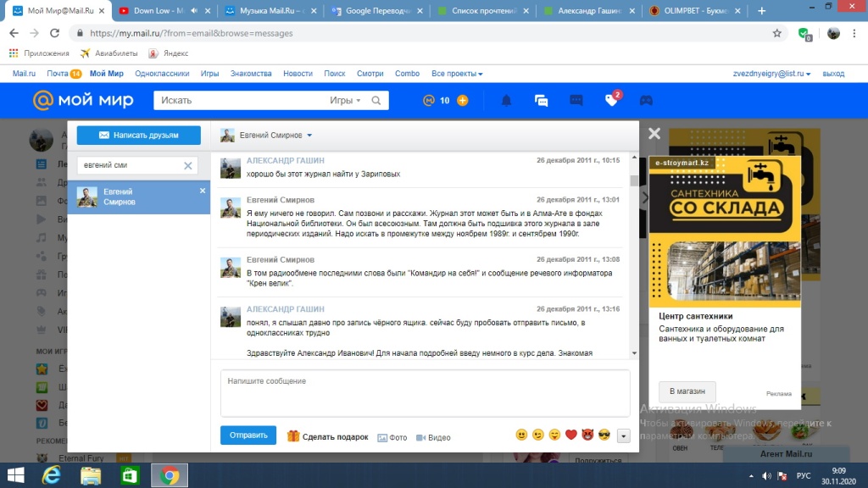Click the conversation scrollbar thumb

[x=634, y=181]
